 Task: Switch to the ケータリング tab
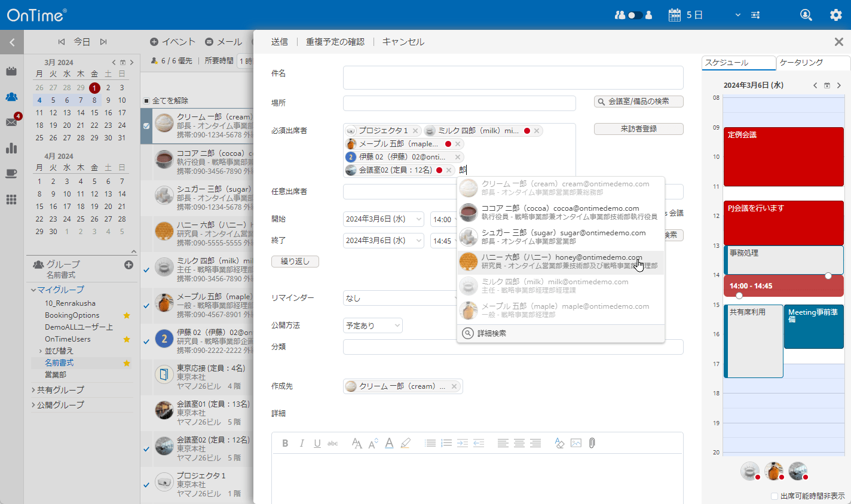813,63
